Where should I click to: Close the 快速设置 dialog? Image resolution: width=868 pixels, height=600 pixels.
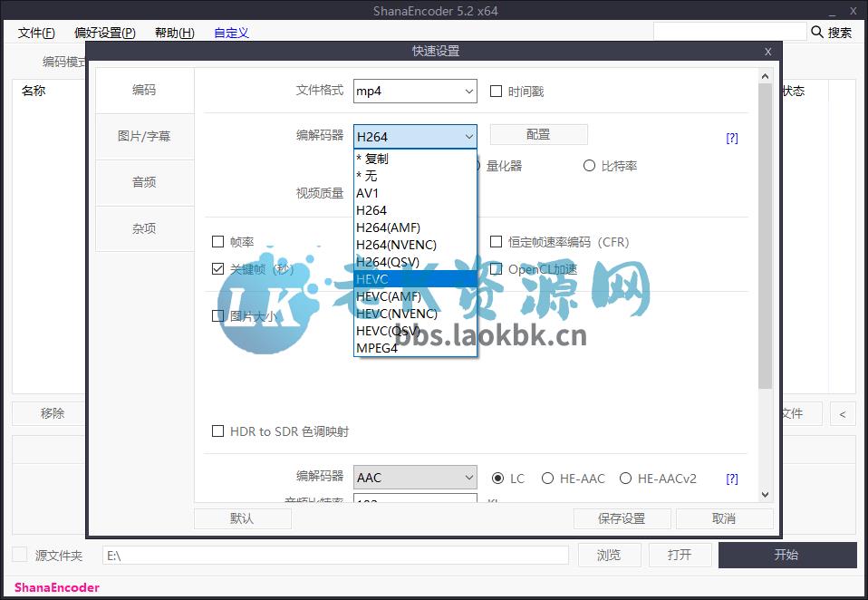coord(767,52)
